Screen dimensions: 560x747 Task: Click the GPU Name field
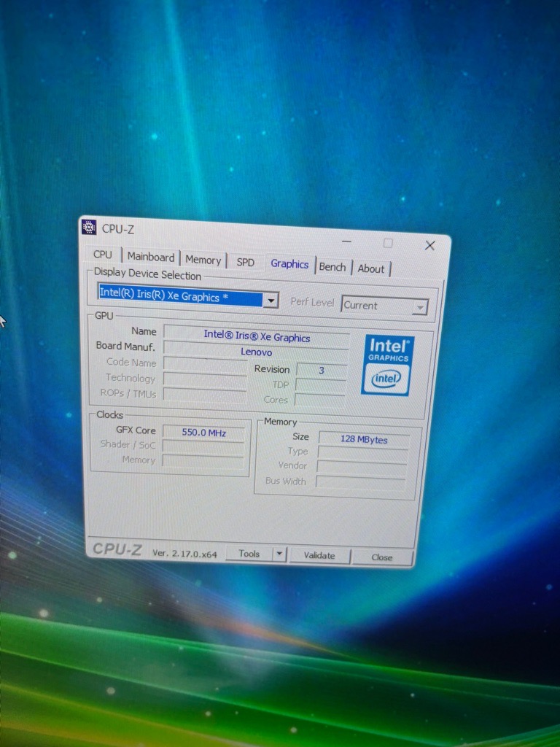coord(257,336)
